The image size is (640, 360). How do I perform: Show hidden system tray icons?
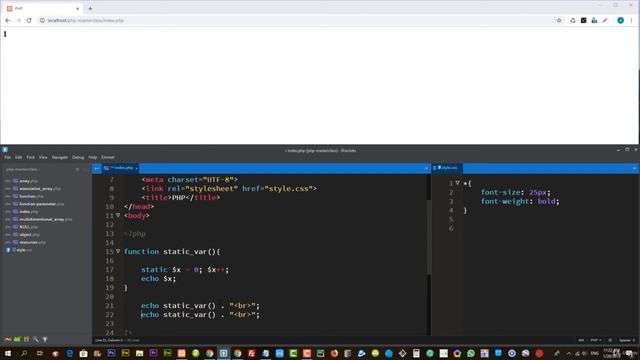pos(569,353)
